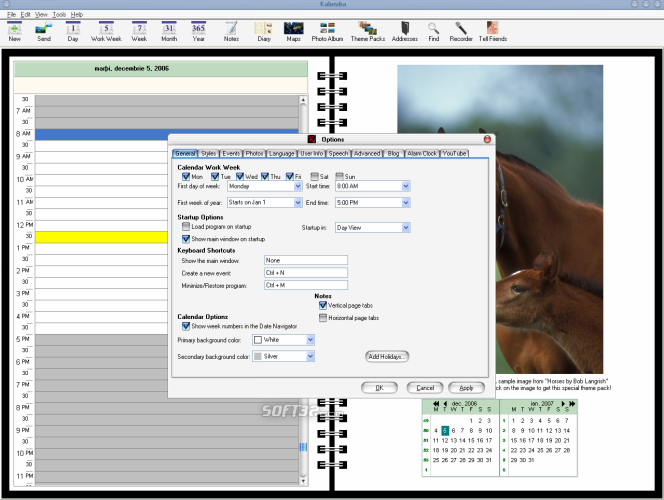Expand the First day of week dropdown
The image size is (664, 500).
(x=298, y=186)
